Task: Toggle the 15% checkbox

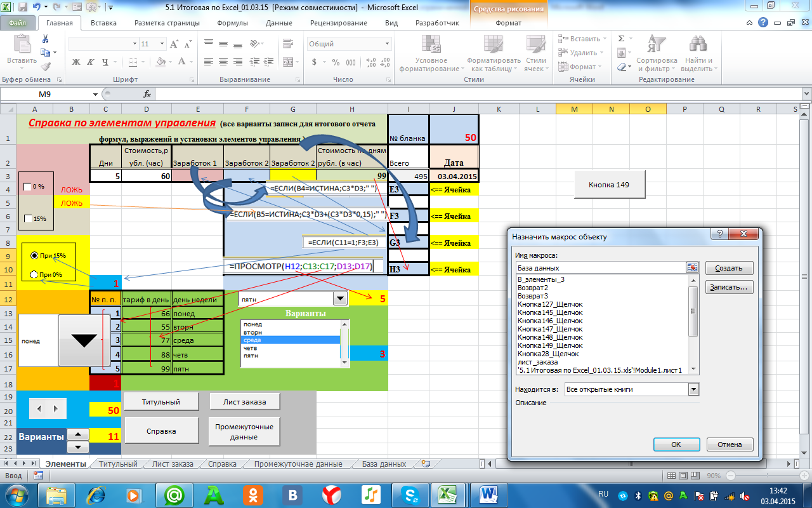Action: coord(27,218)
